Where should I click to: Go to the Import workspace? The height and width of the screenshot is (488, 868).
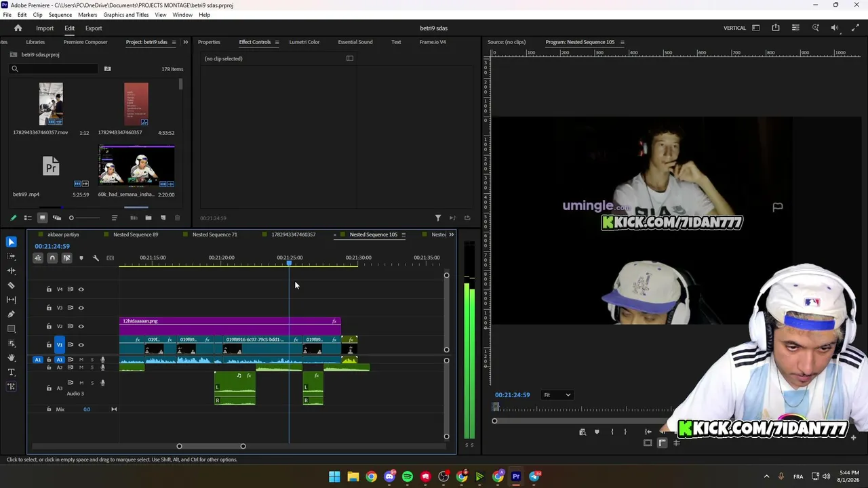45,28
